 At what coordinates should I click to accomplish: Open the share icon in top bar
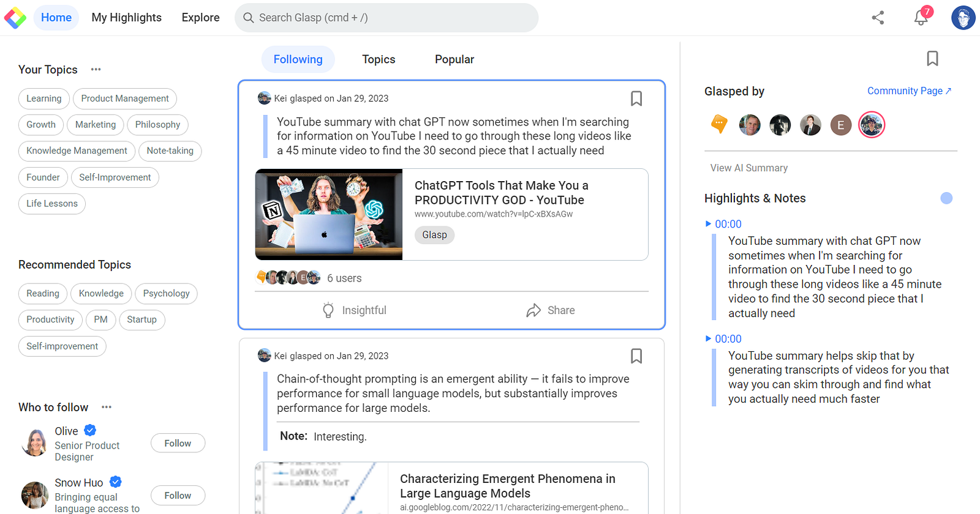click(x=878, y=18)
